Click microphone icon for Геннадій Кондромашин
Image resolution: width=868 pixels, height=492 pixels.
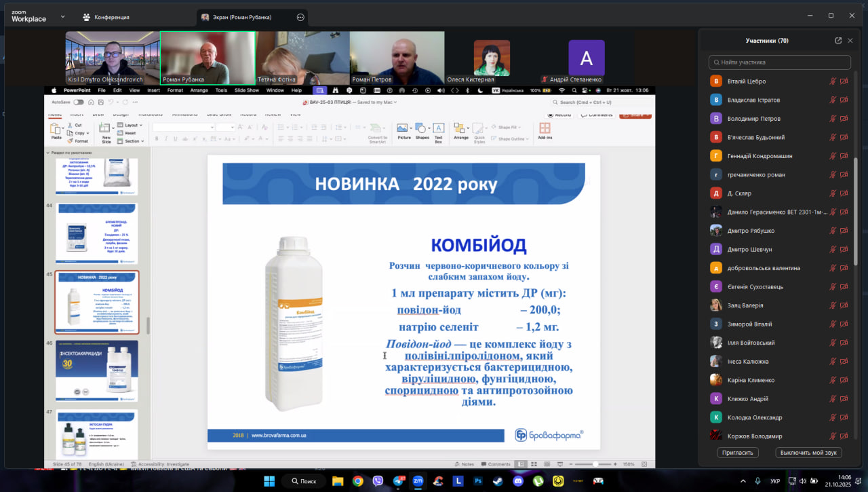[833, 156]
